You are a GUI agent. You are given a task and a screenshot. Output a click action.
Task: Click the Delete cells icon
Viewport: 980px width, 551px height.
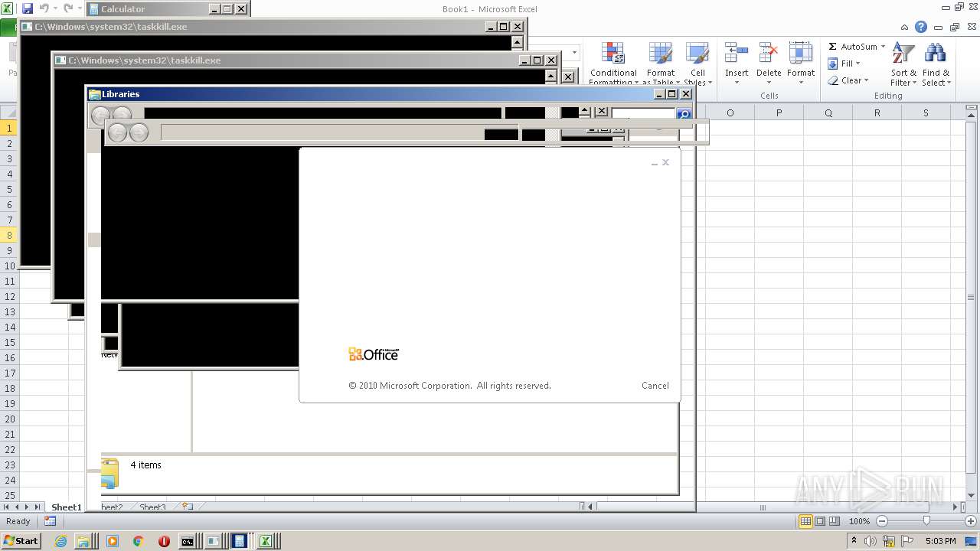pyautogui.click(x=768, y=54)
